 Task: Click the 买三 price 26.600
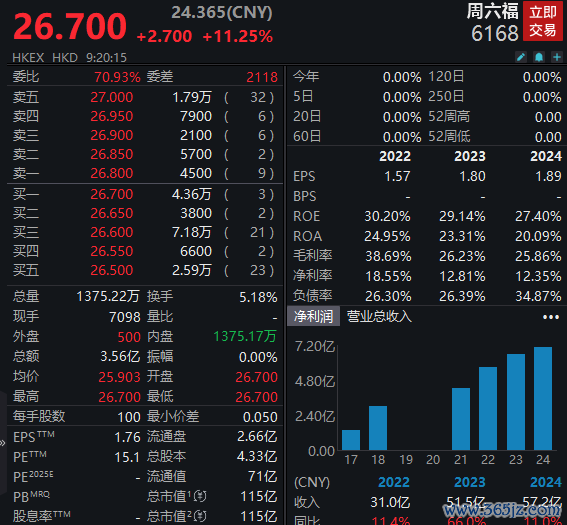(x=112, y=232)
